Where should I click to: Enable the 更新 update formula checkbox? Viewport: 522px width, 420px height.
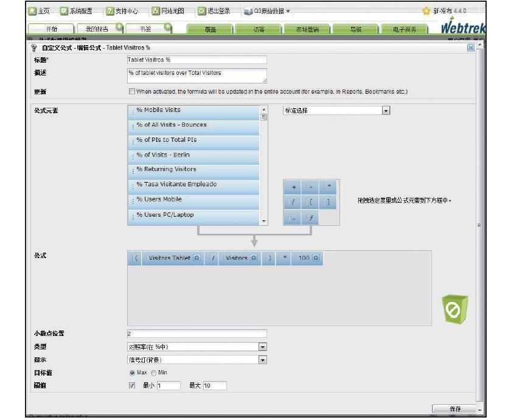(x=131, y=92)
